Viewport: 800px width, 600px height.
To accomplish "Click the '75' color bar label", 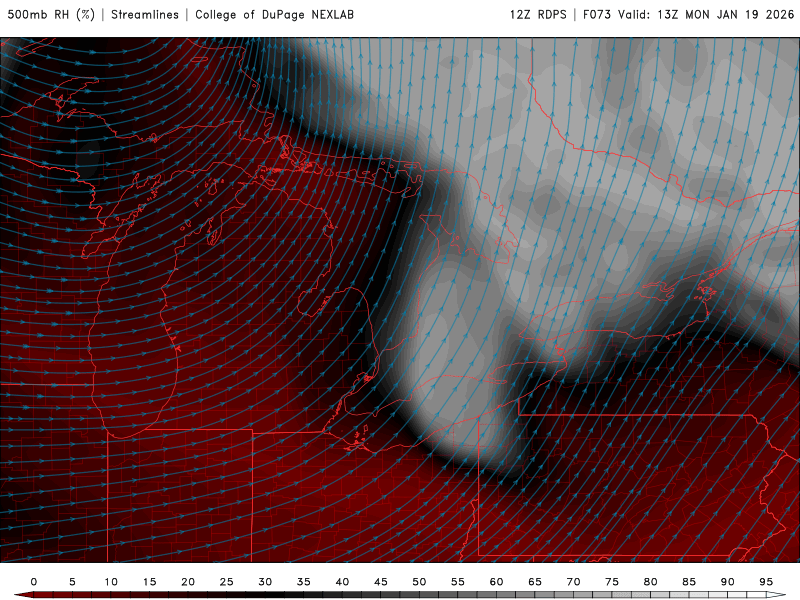I will click(x=612, y=582).
